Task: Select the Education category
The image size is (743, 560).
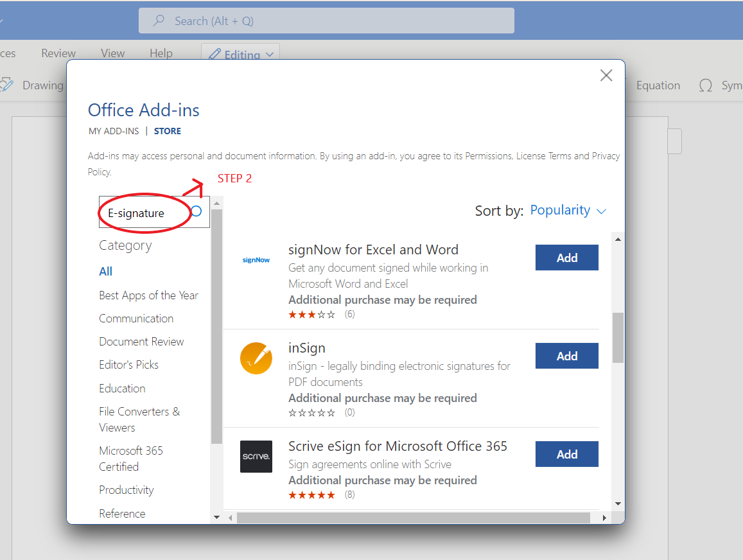Action: [122, 389]
